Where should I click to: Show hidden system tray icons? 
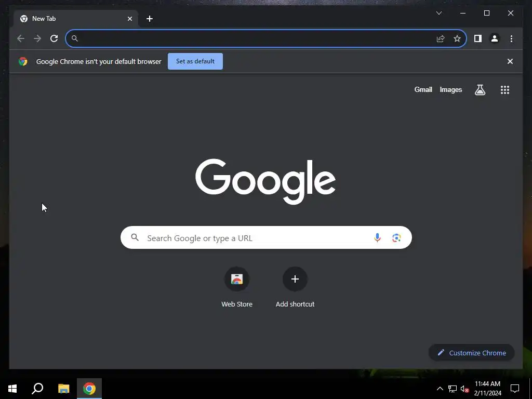440,389
